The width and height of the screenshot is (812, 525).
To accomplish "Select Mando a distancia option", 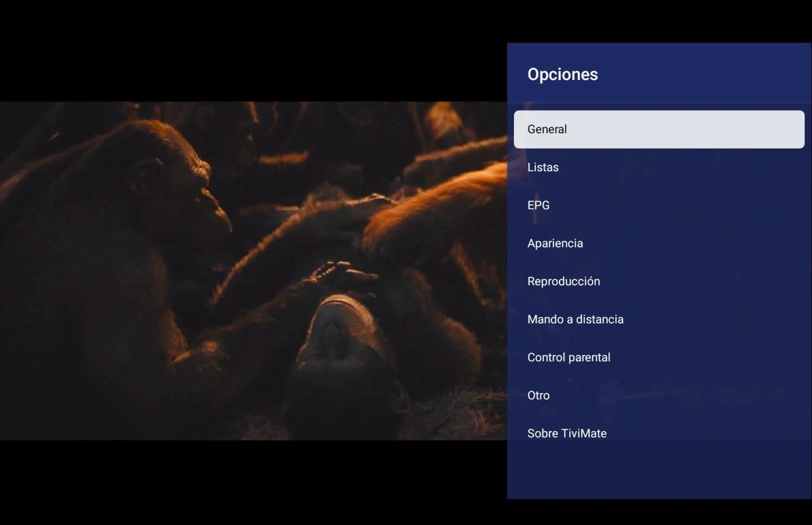I will (x=659, y=319).
